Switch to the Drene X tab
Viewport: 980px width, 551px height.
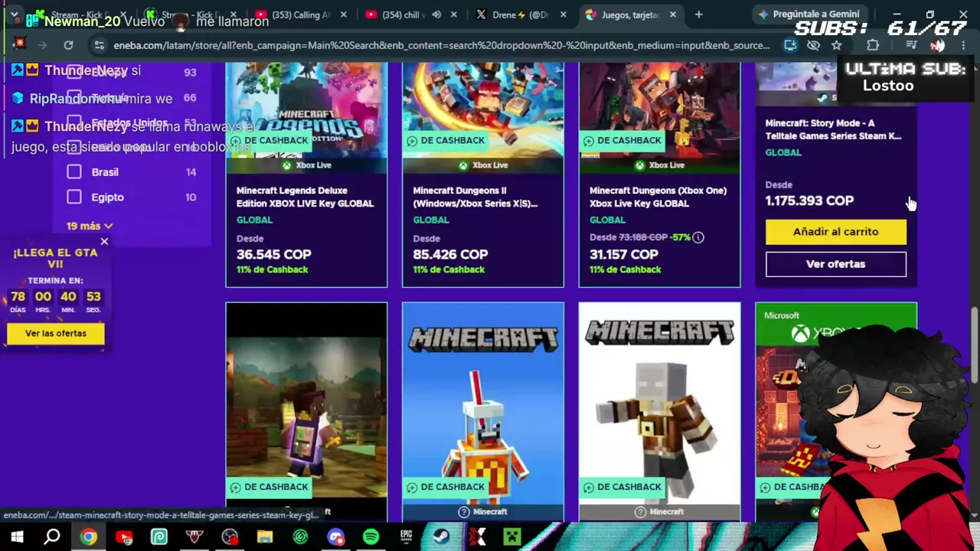521,15
